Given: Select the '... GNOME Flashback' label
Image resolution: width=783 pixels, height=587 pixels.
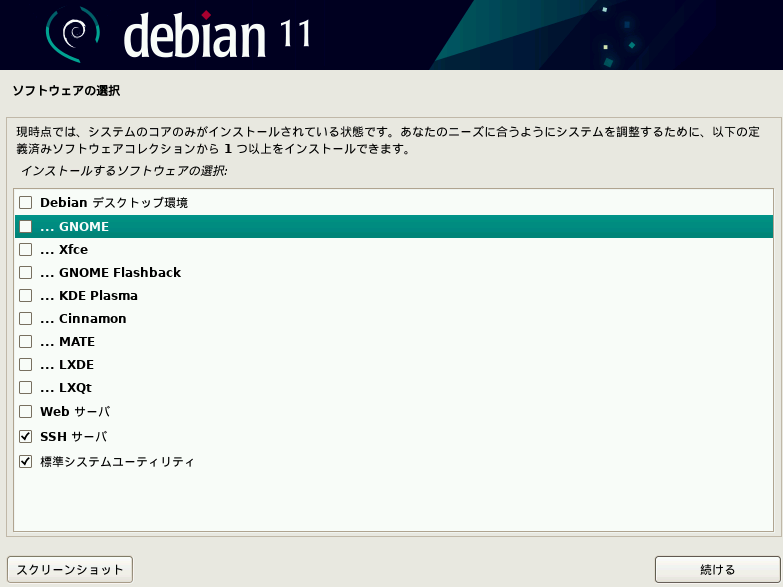Looking at the screenshot, I should 110,272.
